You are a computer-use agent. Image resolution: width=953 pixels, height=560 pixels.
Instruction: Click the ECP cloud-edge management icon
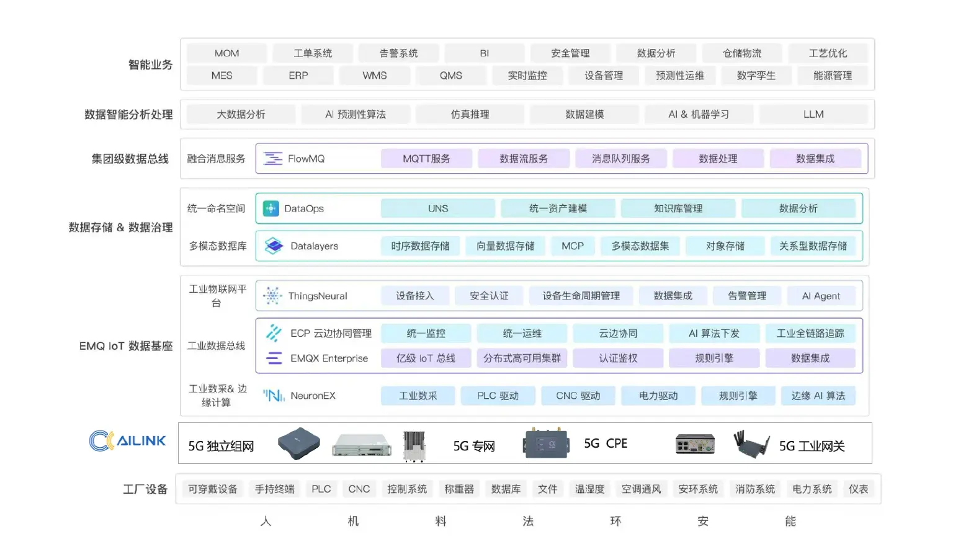tap(274, 333)
